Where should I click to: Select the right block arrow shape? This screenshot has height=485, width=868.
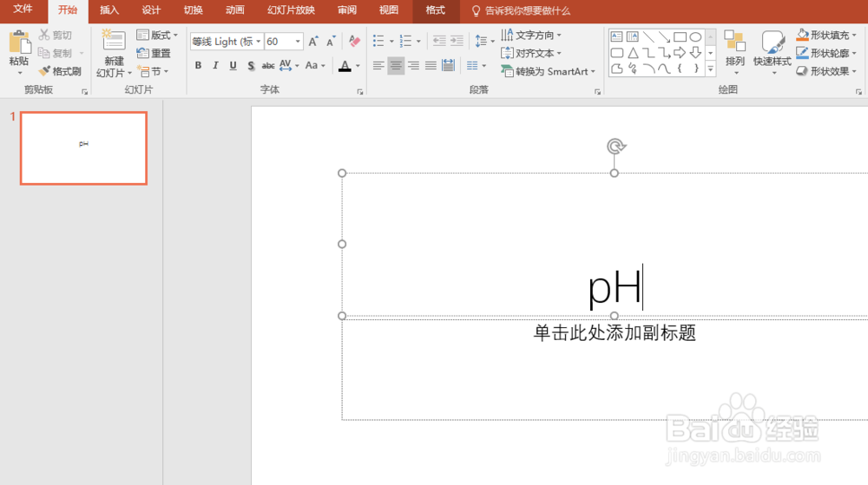(680, 53)
